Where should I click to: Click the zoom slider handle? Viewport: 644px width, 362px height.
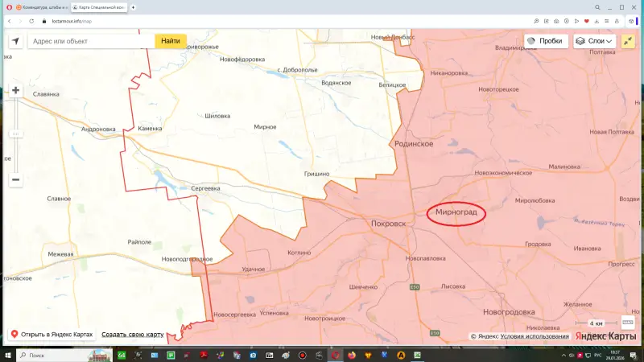pyautogui.click(x=15, y=134)
